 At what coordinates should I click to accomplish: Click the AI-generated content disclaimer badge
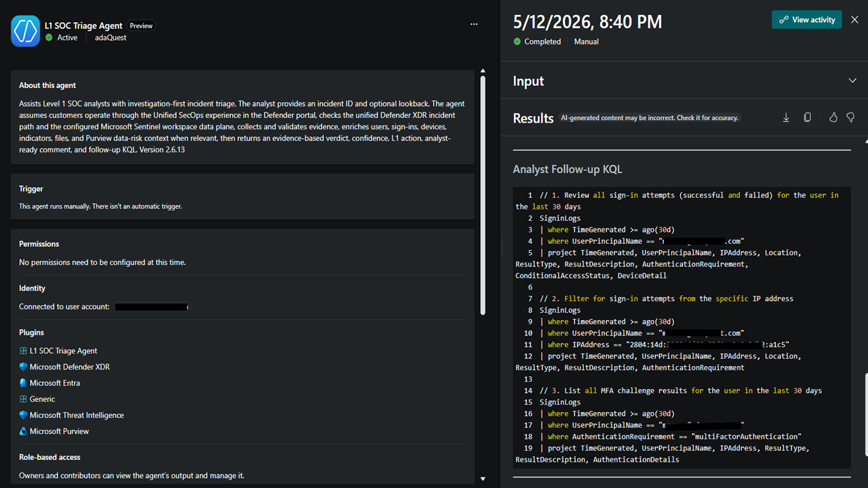[x=649, y=118]
